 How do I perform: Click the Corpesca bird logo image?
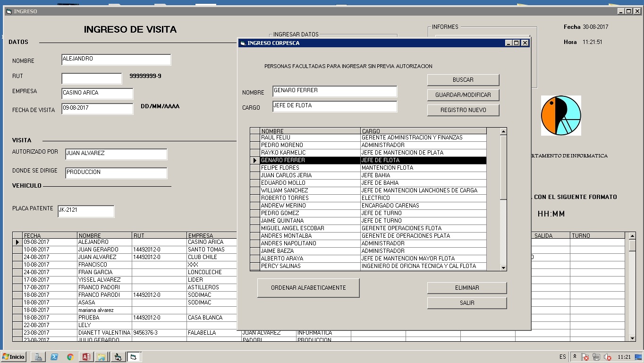[x=561, y=115]
